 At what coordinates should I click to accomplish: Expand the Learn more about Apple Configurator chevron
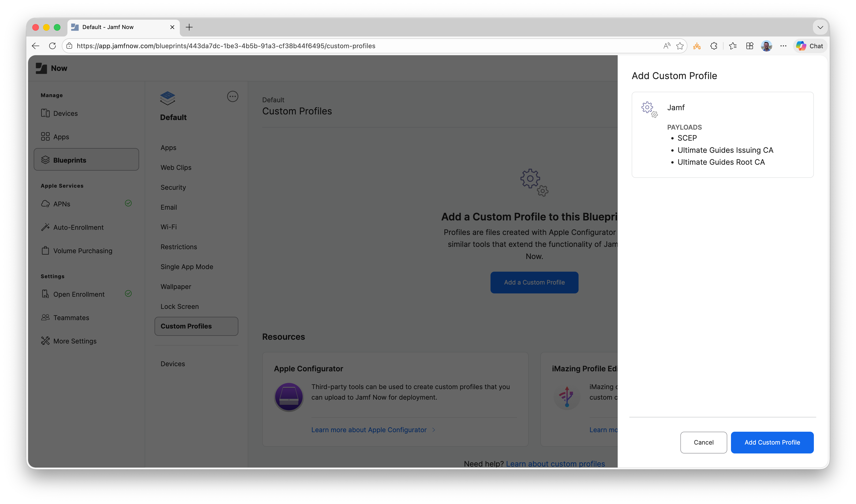click(434, 430)
